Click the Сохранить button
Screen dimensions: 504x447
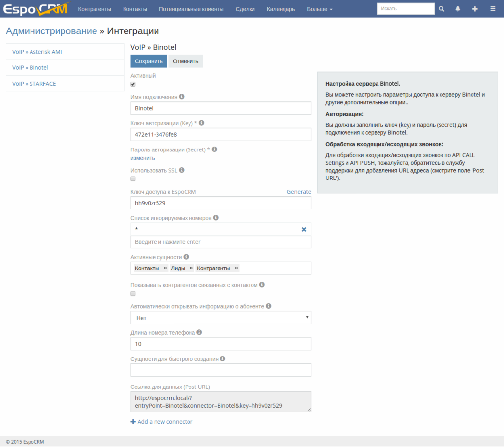click(x=149, y=61)
